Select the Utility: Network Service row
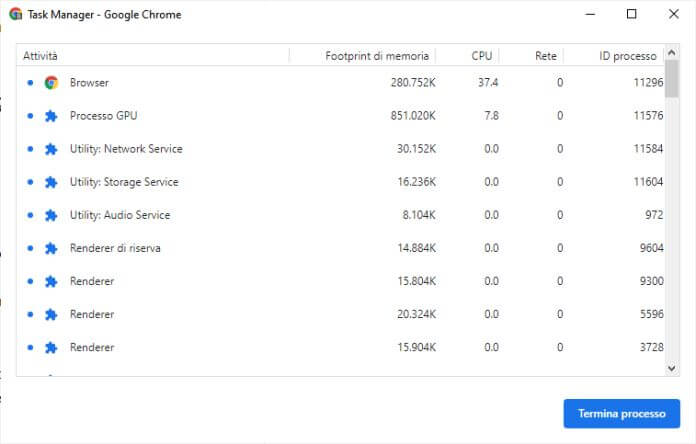Screen dimensions: 696x444 (x=341, y=149)
